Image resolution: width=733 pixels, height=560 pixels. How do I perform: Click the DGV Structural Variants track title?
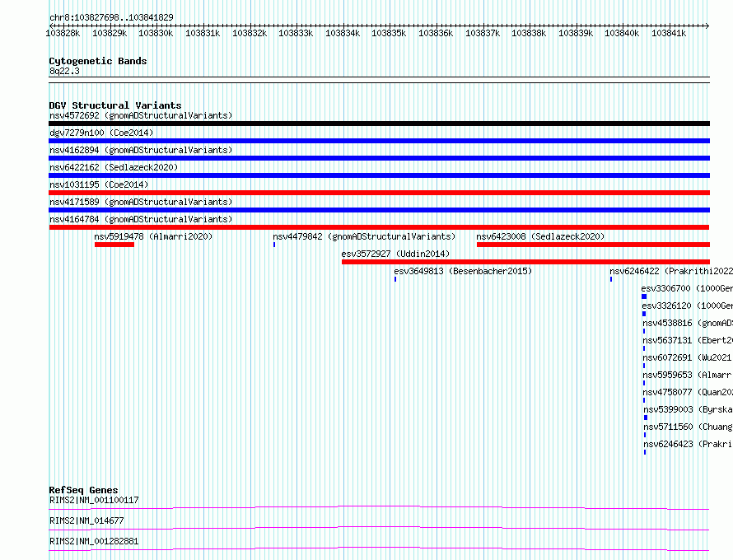(115, 105)
